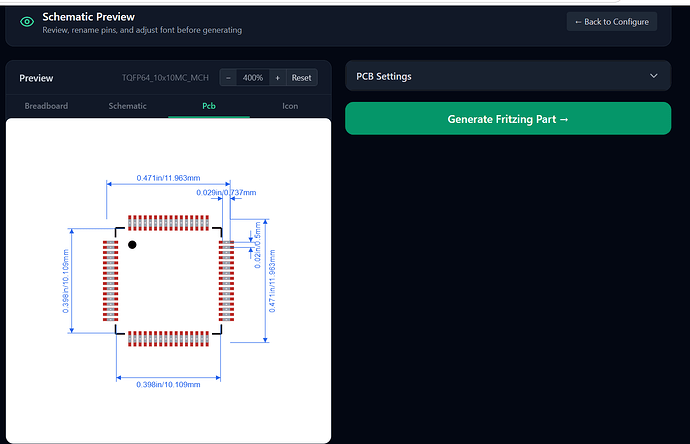Click the green eye Schematic Preview icon
690x444 pixels.
click(27, 22)
